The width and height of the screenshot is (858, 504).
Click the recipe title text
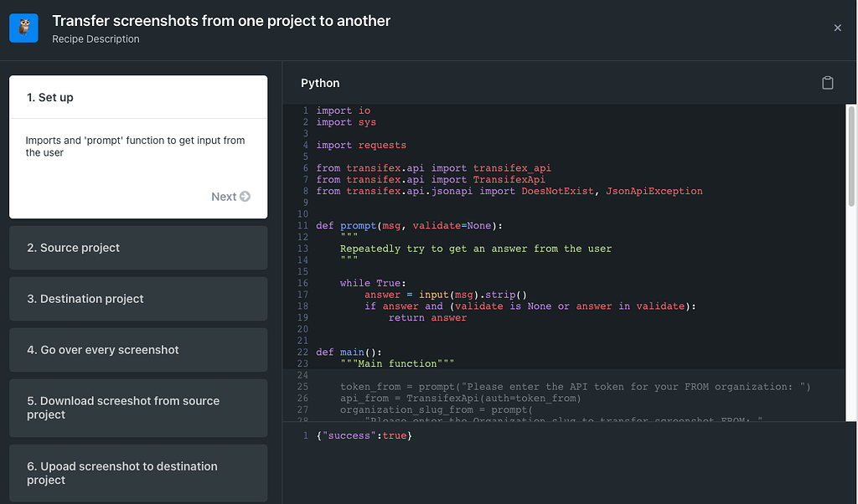click(x=221, y=21)
